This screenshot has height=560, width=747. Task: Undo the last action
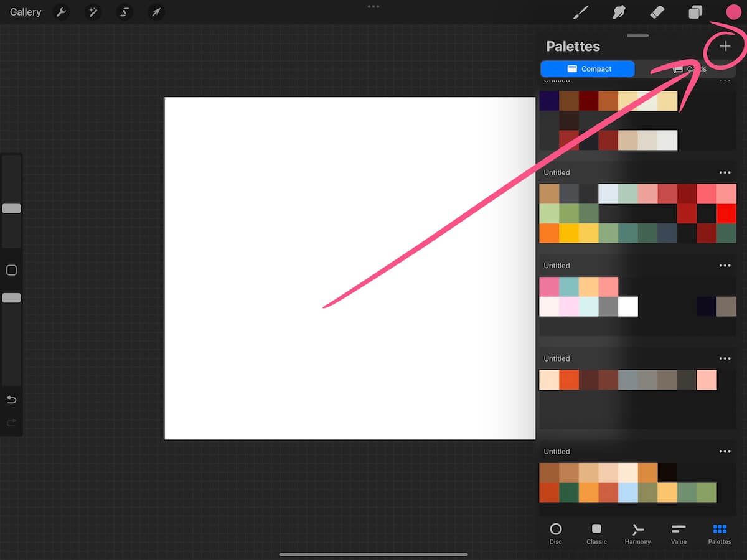(x=11, y=399)
